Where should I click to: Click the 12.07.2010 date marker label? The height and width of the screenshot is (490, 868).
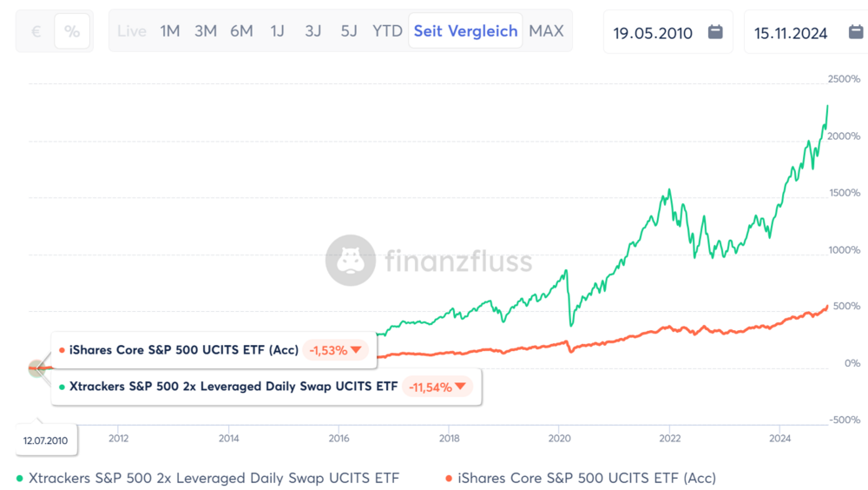pos(47,440)
